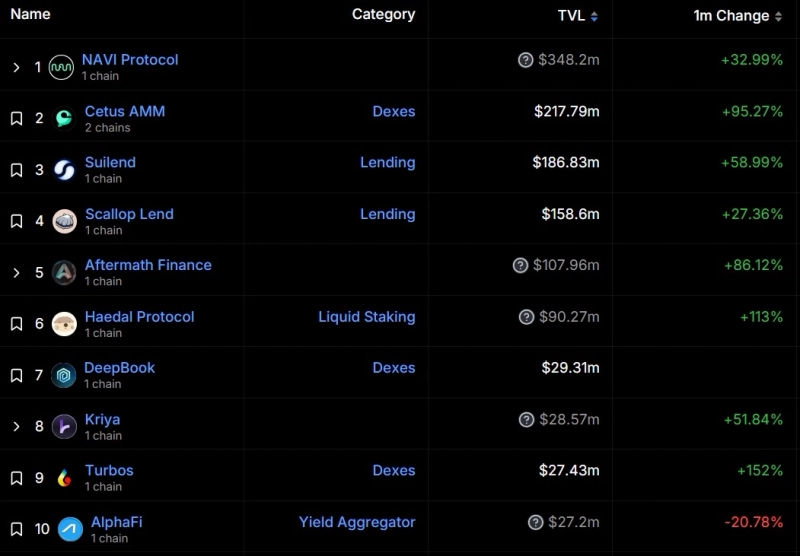
Task: Click the Haedal Protocol TVL info icon
Action: (527, 317)
